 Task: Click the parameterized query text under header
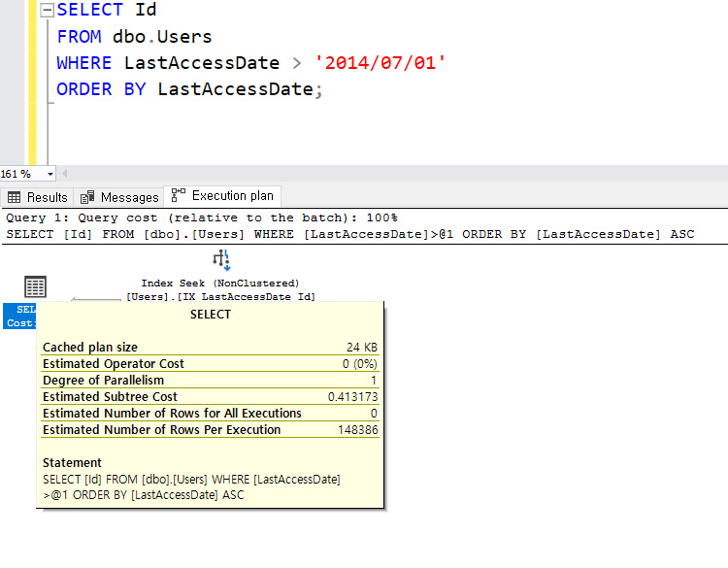coord(350,234)
